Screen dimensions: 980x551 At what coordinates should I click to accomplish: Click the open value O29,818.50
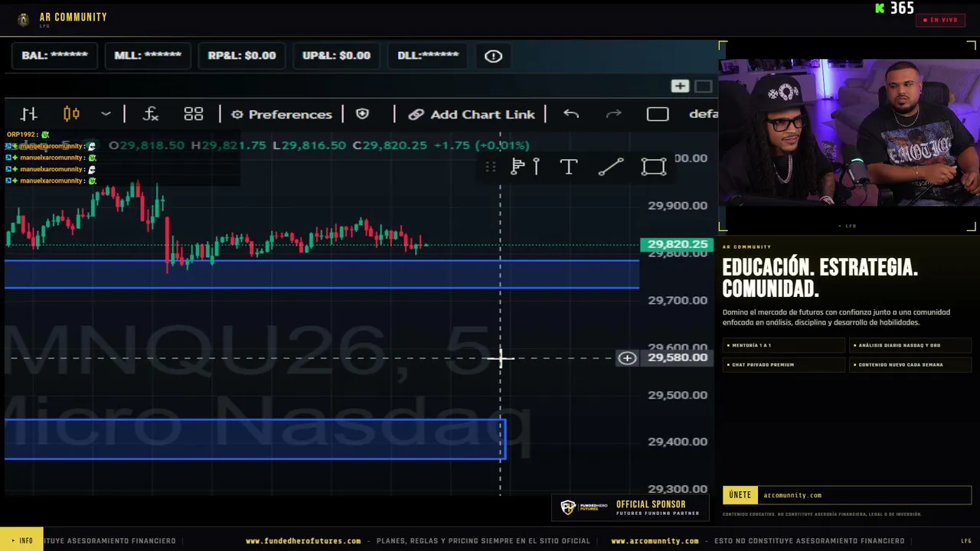(x=146, y=145)
